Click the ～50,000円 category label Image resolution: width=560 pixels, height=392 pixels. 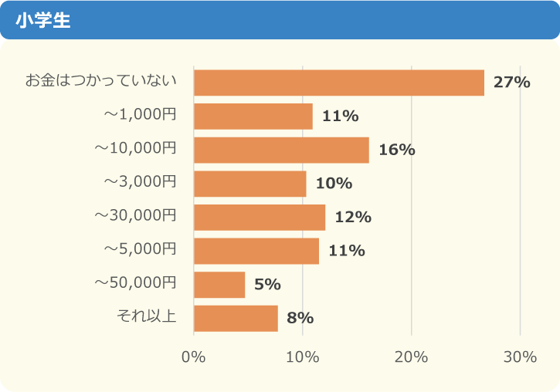coord(135,283)
